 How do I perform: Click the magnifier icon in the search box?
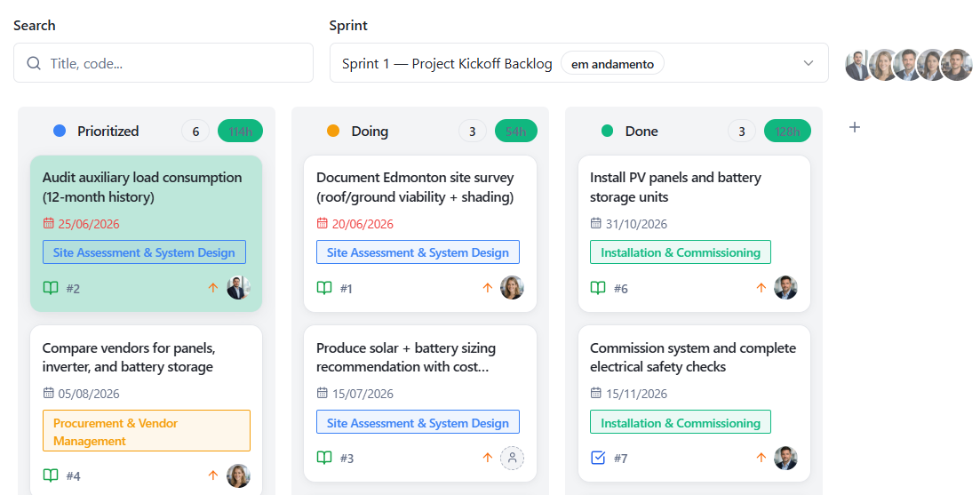click(x=34, y=63)
